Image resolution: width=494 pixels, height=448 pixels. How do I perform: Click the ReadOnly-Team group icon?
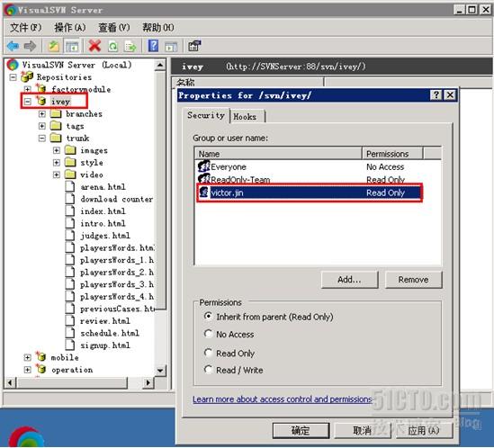click(204, 179)
